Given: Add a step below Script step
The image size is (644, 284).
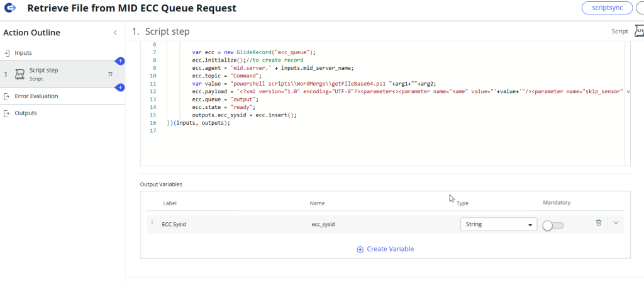Looking at the screenshot, I should coord(119,87).
